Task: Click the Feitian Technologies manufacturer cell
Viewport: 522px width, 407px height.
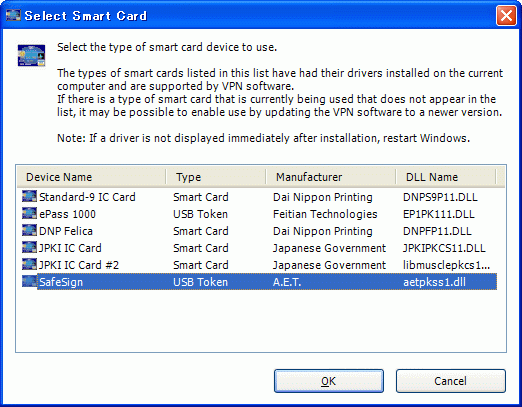Action: point(325,214)
